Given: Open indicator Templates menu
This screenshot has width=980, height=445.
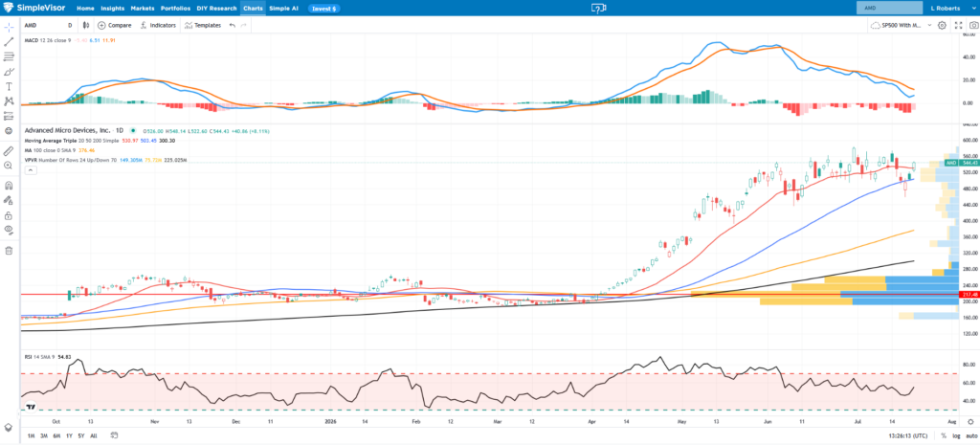Looking at the screenshot, I should (x=203, y=26).
